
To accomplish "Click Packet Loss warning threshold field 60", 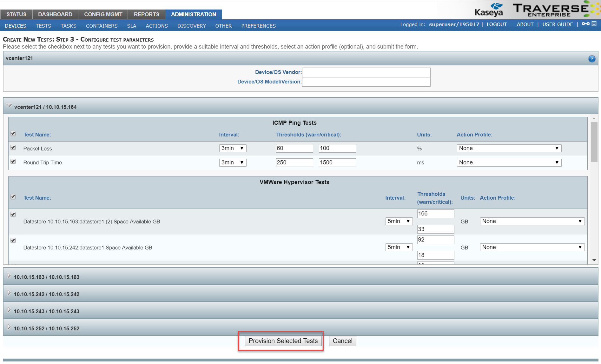I will [294, 148].
